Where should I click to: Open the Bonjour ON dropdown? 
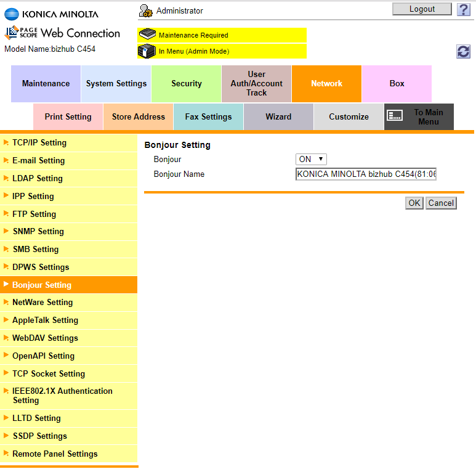pyautogui.click(x=311, y=159)
